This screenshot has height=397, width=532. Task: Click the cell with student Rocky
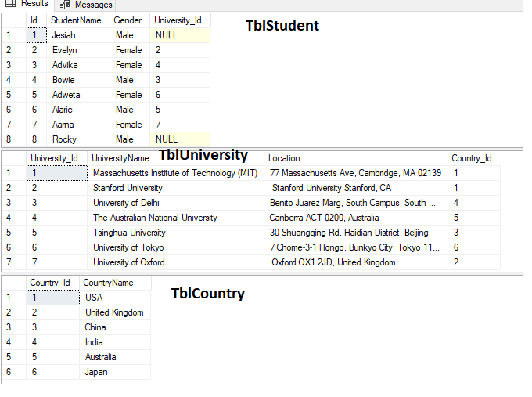tap(78, 139)
